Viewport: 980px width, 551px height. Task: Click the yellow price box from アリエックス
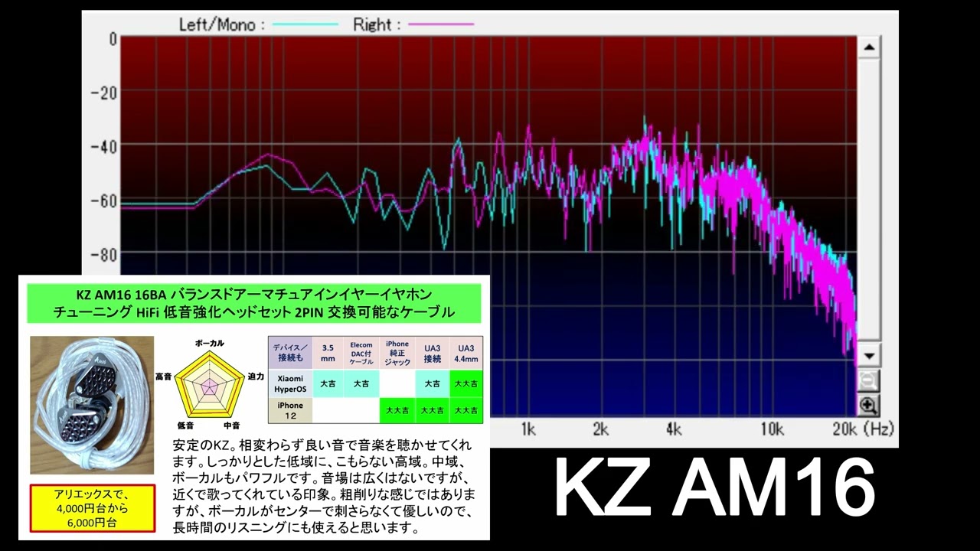click(x=92, y=507)
